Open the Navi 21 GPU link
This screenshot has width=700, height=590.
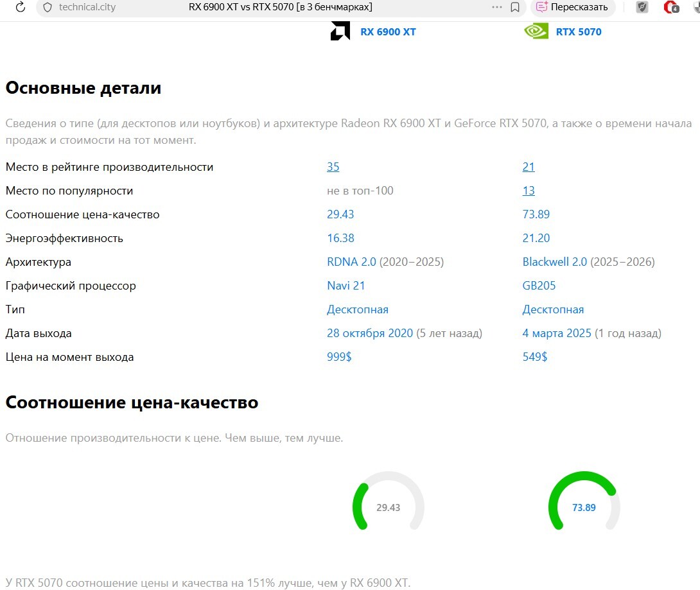click(346, 286)
